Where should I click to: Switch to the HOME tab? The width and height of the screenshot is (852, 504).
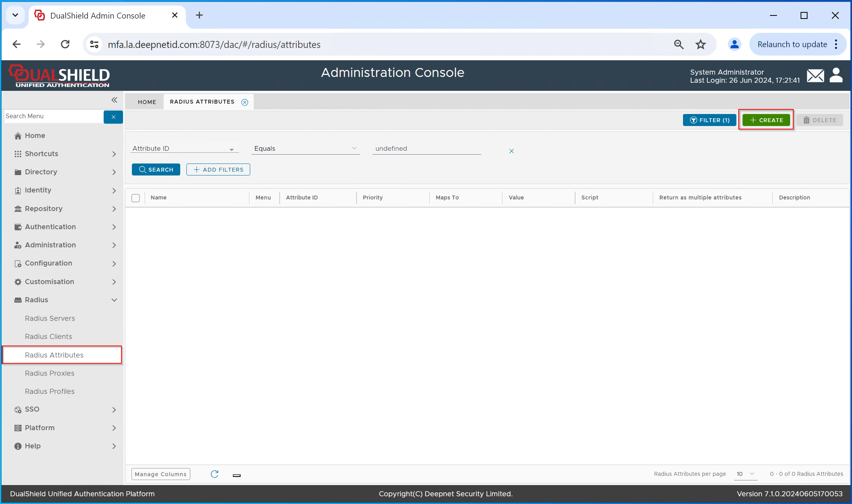pyautogui.click(x=147, y=102)
